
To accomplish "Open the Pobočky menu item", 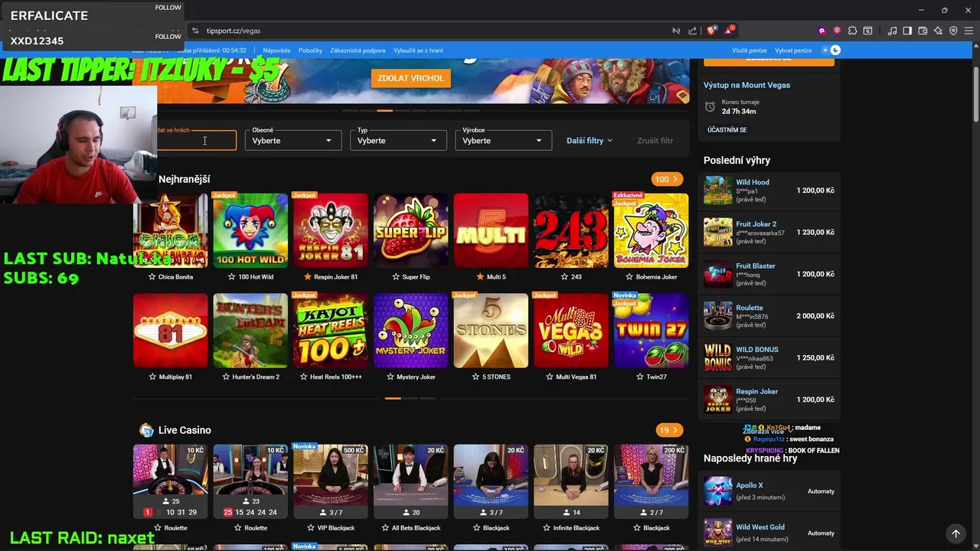I will [x=310, y=51].
